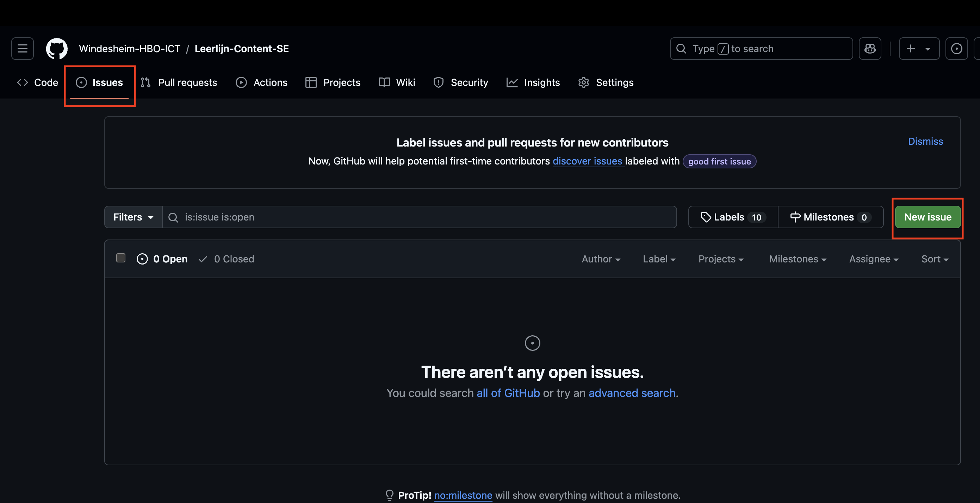Viewport: 980px width, 503px height.
Task: Click the good first issue label badge
Action: point(719,161)
